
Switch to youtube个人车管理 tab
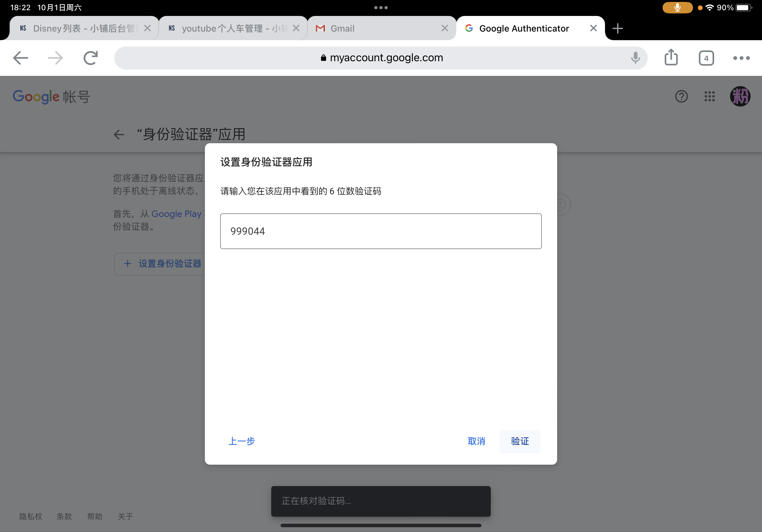coord(229,28)
